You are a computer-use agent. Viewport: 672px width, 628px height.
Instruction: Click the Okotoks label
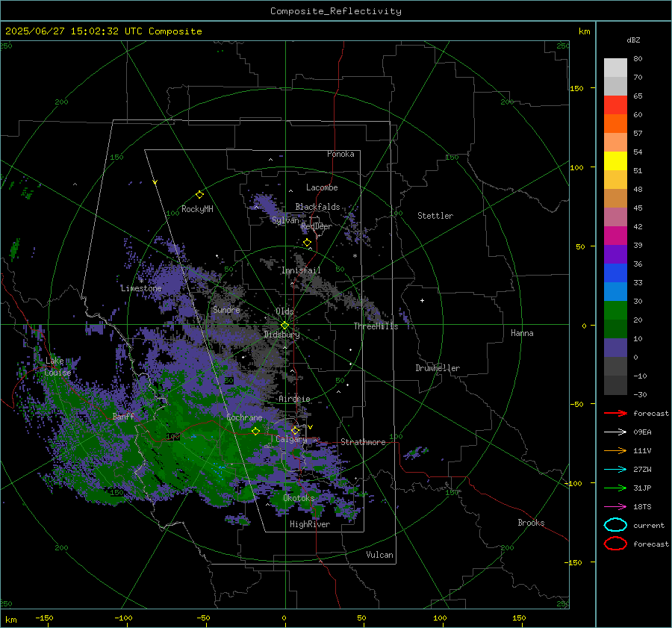(x=299, y=498)
